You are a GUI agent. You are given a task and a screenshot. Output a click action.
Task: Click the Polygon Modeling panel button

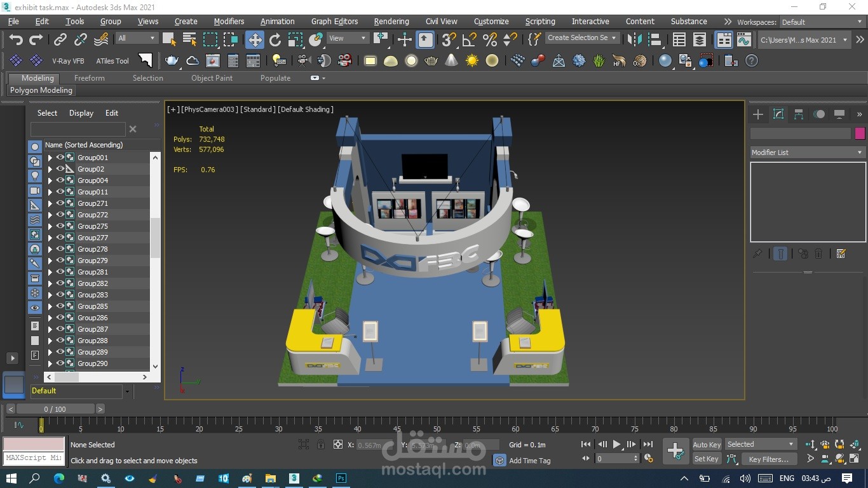tap(41, 90)
